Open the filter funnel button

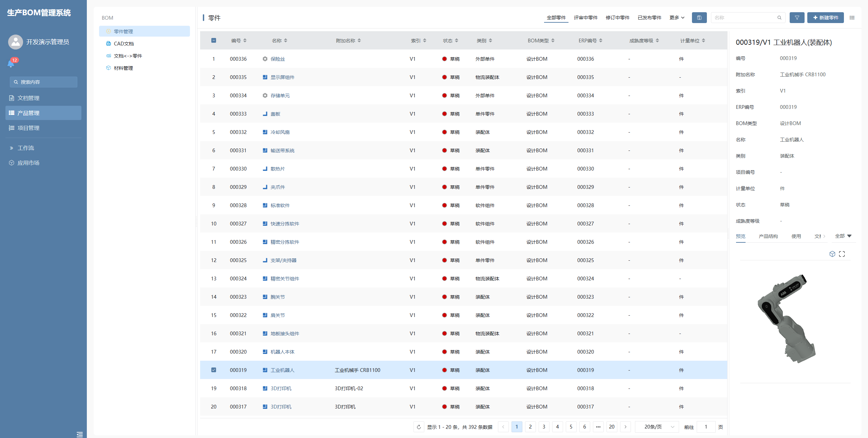point(797,18)
